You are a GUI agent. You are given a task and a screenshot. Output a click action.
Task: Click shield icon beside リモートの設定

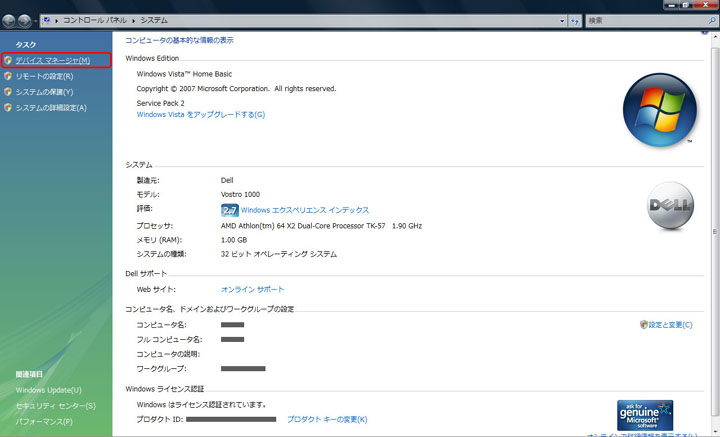click(8, 76)
